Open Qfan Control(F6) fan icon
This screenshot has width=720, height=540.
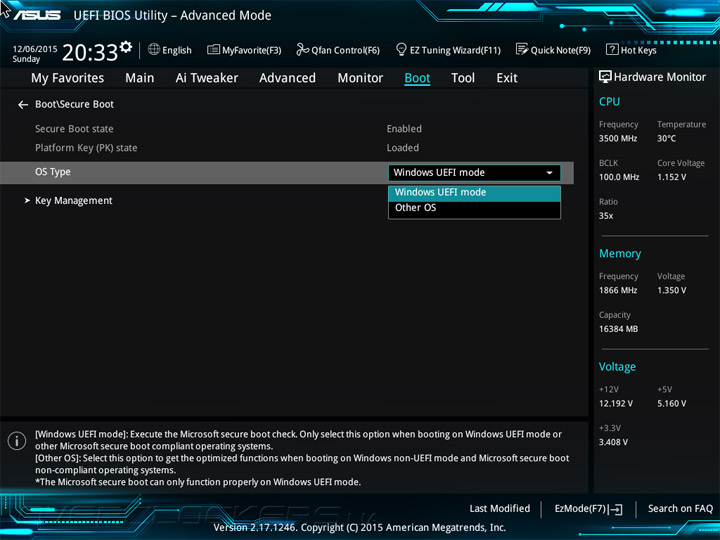(302, 50)
